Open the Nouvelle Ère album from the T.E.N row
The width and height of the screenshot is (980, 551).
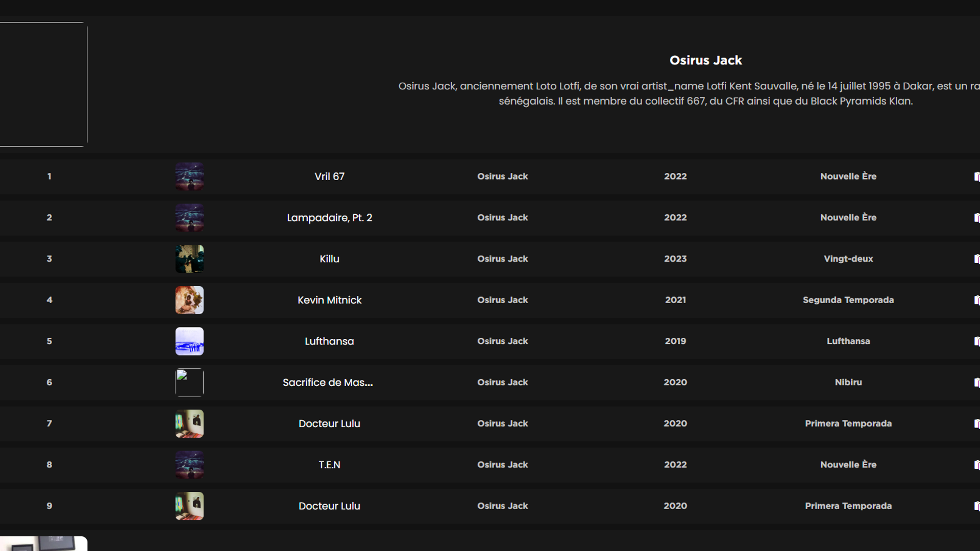(x=848, y=465)
